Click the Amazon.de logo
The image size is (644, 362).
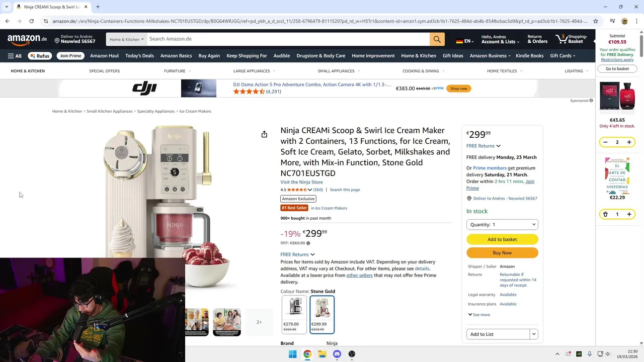pyautogui.click(x=27, y=39)
